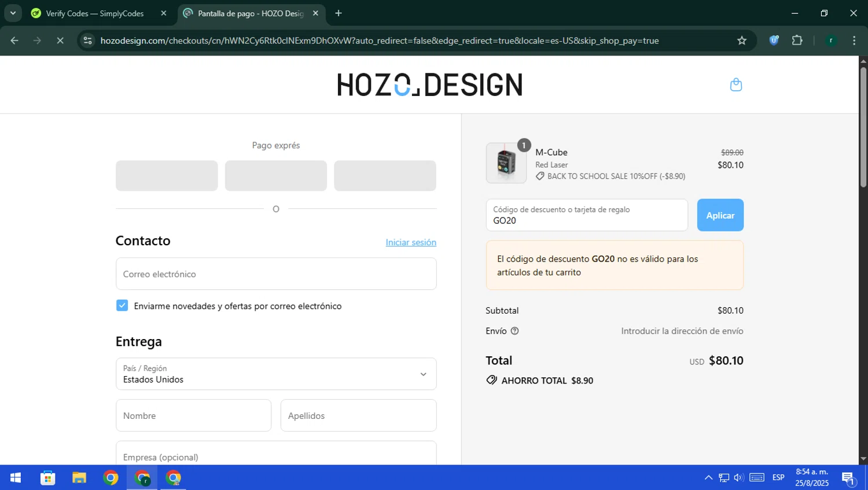The image size is (868, 490).
Task: Click scrollbar down arrow
Action: pos(863,459)
